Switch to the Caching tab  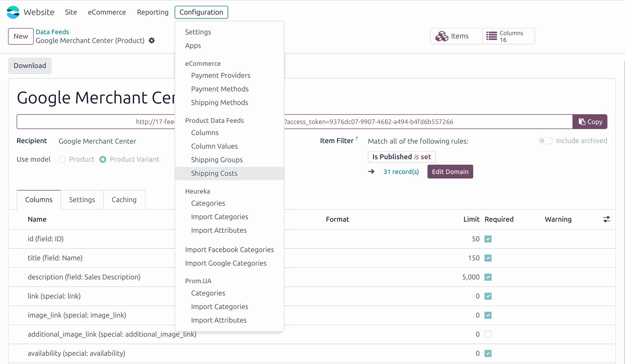click(x=124, y=200)
